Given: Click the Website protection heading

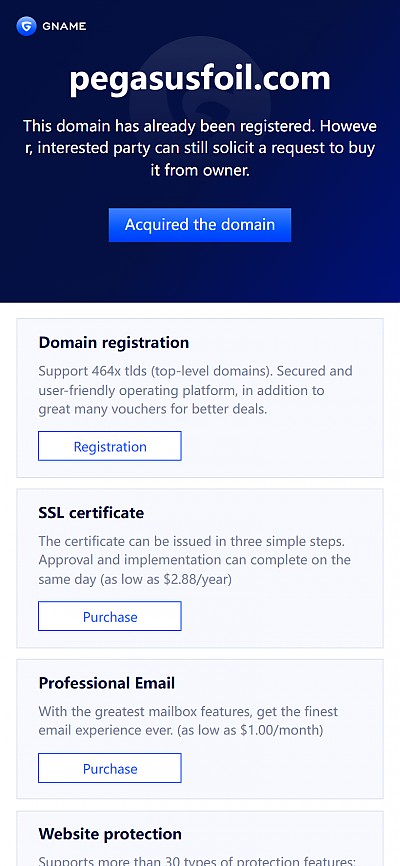Looking at the screenshot, I should (110, 834).
